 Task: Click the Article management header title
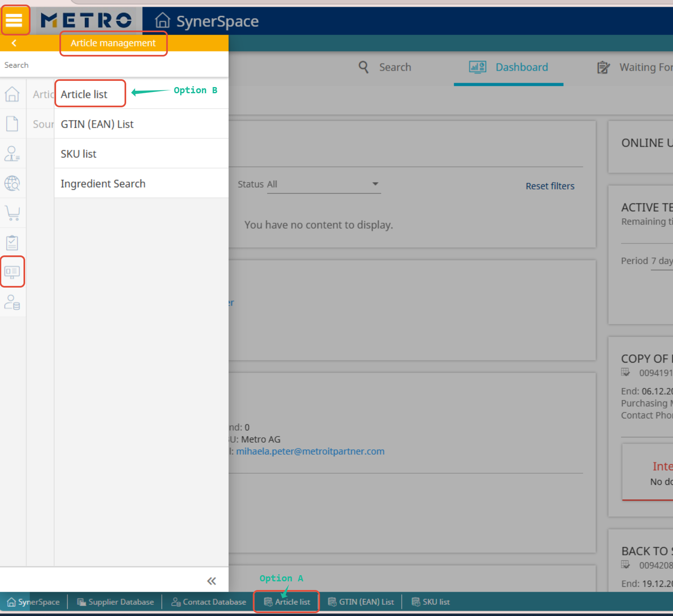113,43
